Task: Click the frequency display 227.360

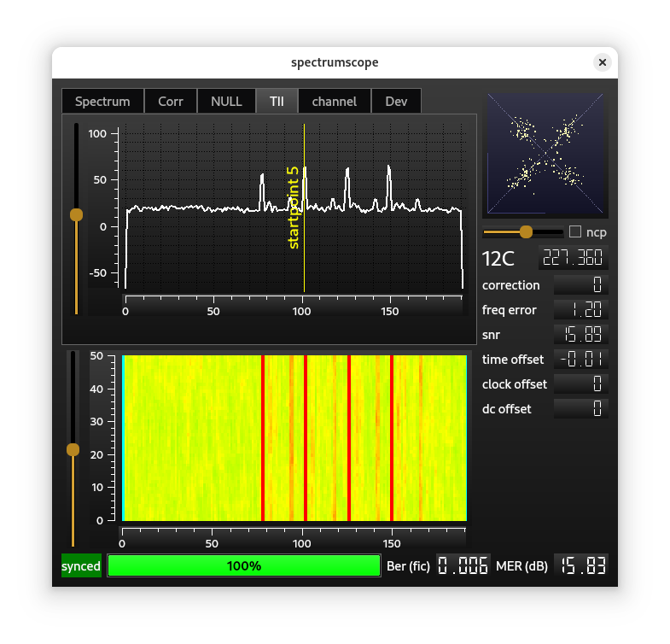Action: click(573, 258)
